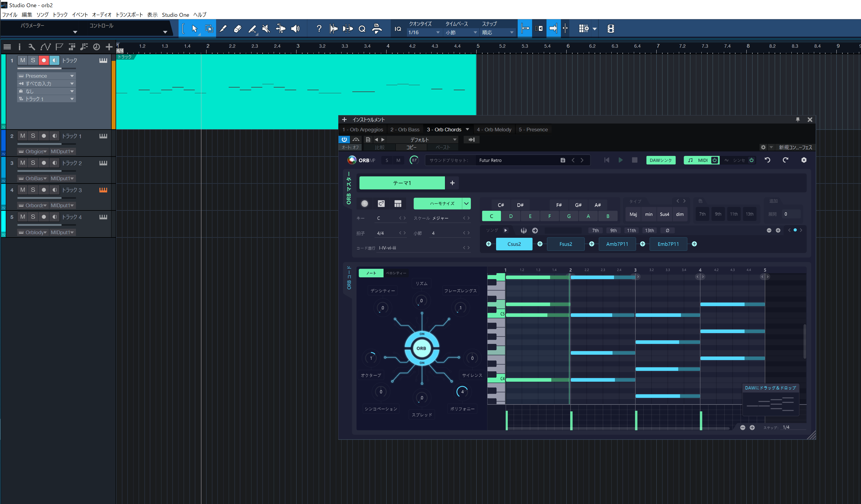Click the question mark help icon
Image resolution: width=861 pixels, height=504 pixels.
click(x=319, y=29)
